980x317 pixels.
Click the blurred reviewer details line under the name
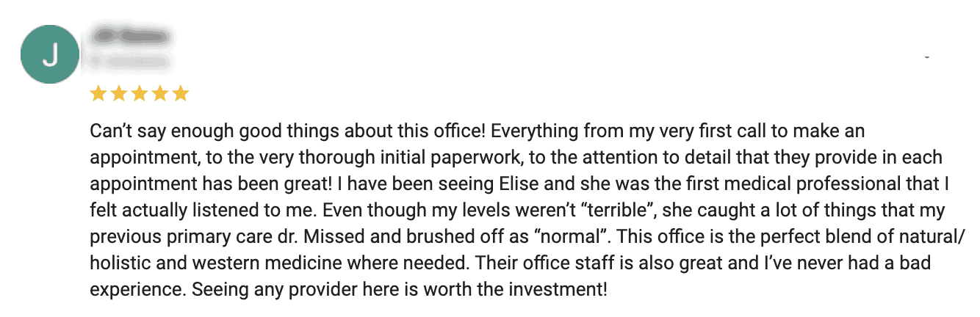click(131, 62)
